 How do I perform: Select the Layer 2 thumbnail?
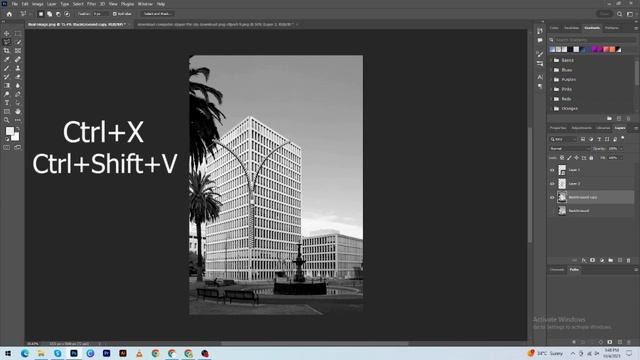click(x=562, y=184)
